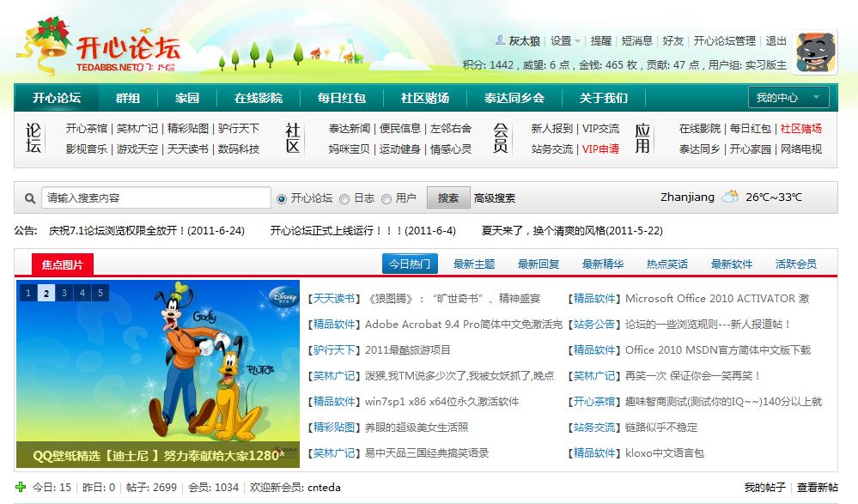
Task: Open the 妈咪宝贝 community link
Action: point(349,149)
